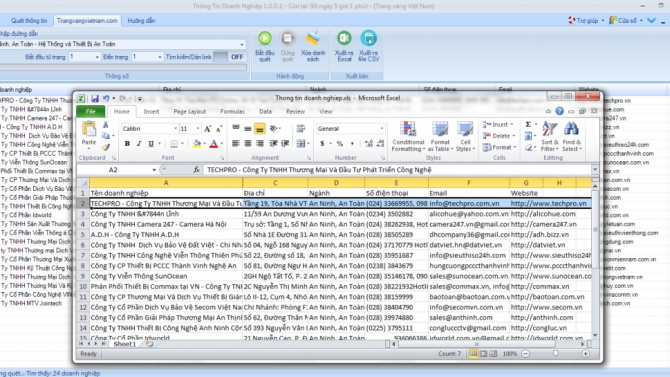The height and width of the screenshot is (377, 670).
Task: Open the Quét thông tin tab
Action: 29,21
